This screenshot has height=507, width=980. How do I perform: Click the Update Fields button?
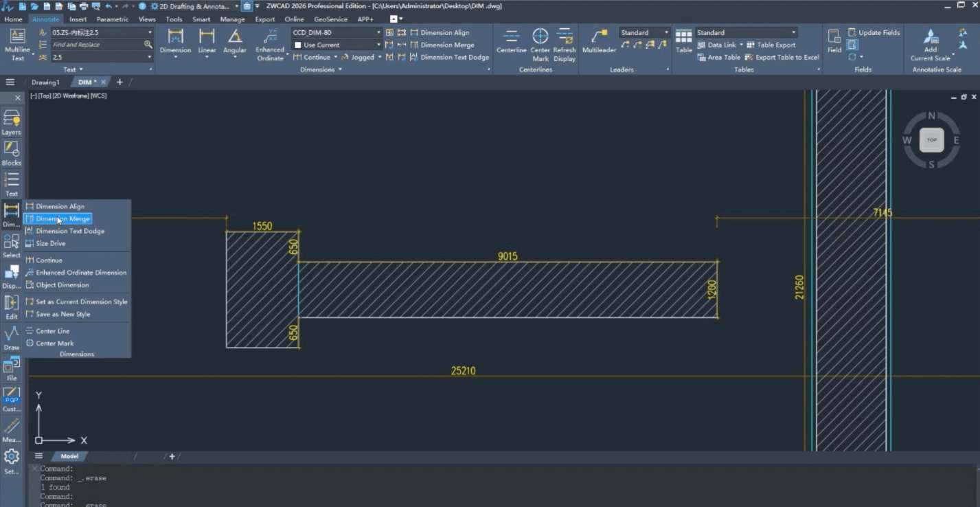[x=874, y=32]
